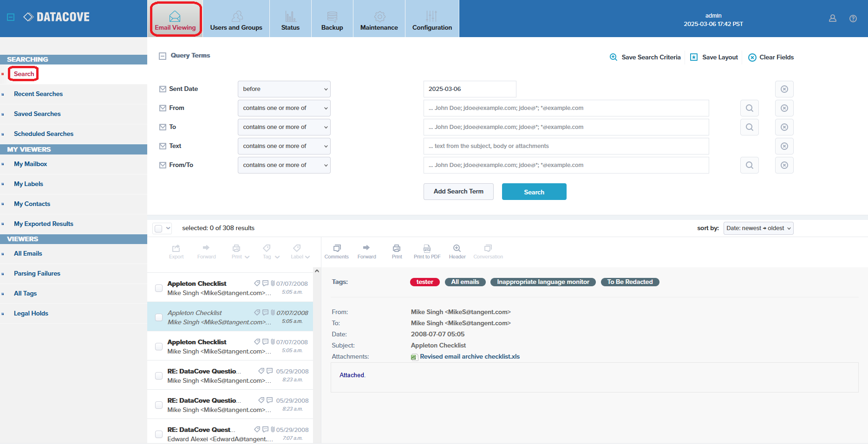This screenshot has width=868, height=444.
Task: Open Saved Searches in sidebar
Action: pyautogui.click(x=37, y=114)
